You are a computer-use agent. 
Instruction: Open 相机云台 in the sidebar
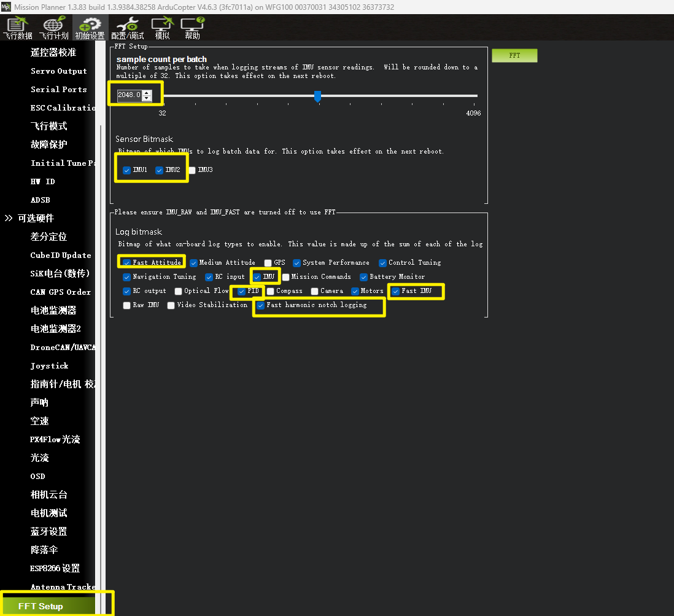[x=48, y=494]
